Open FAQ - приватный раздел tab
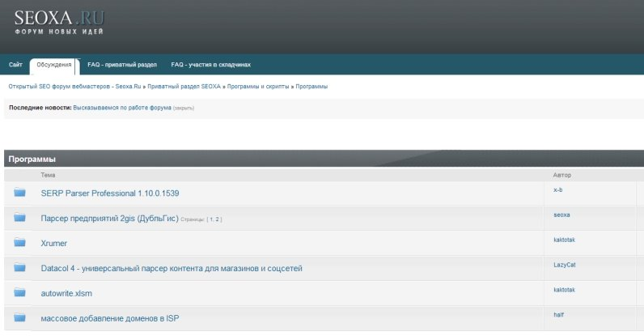The height and width of the screenshot is (336, 644). click(122, 64)
